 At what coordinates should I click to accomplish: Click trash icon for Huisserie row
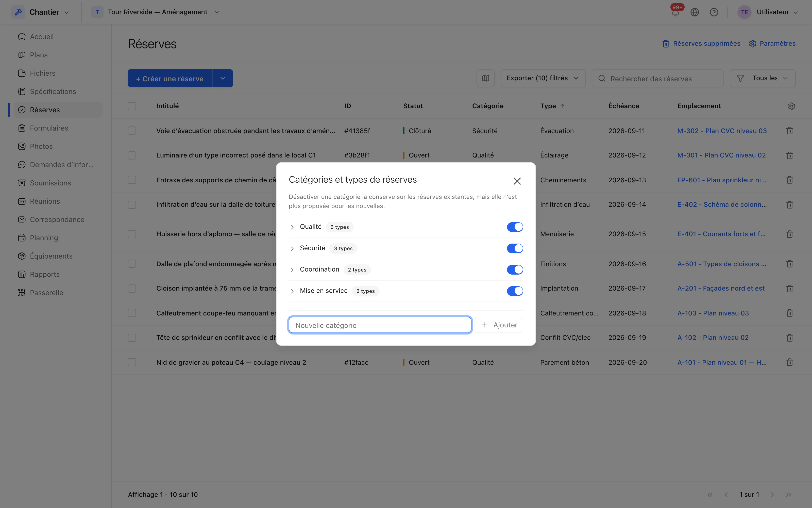coord(789,234)
